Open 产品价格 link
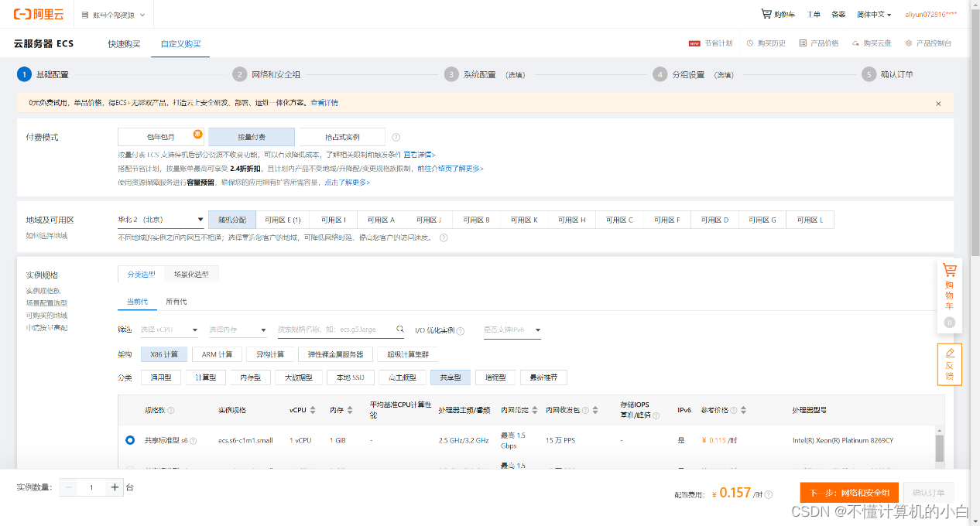Screen dimensions: 980x526 [819, 43]
